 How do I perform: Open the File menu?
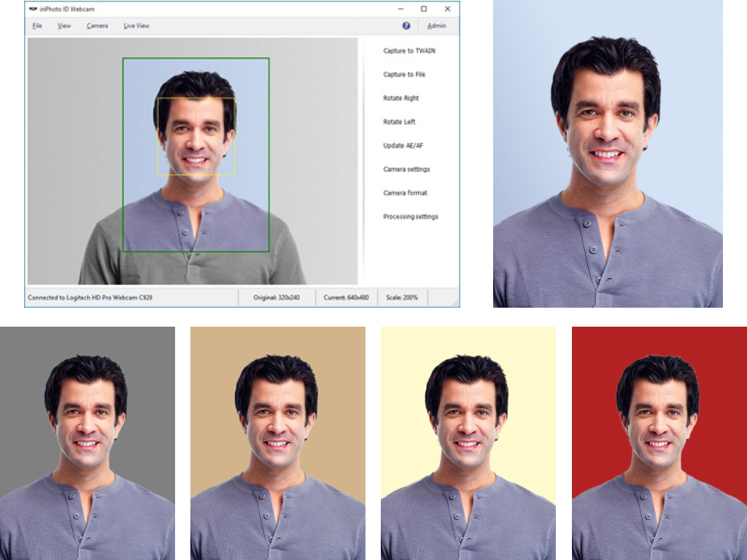pos(36,26)
